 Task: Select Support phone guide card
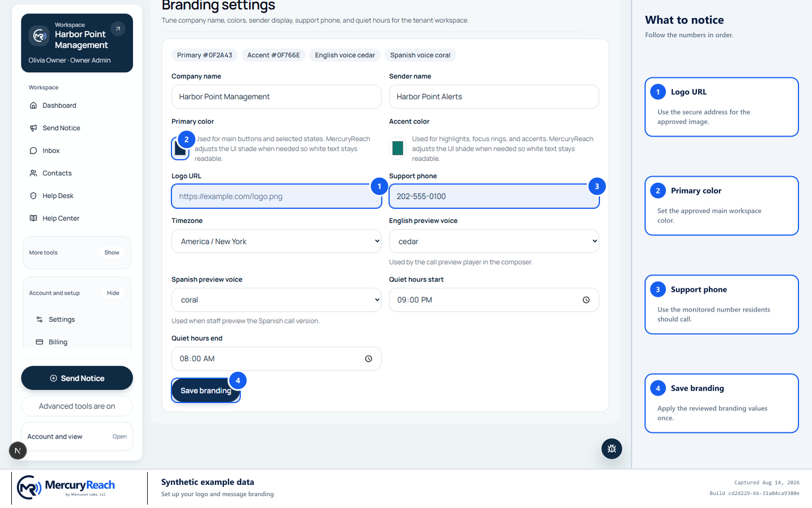[722, 305]
